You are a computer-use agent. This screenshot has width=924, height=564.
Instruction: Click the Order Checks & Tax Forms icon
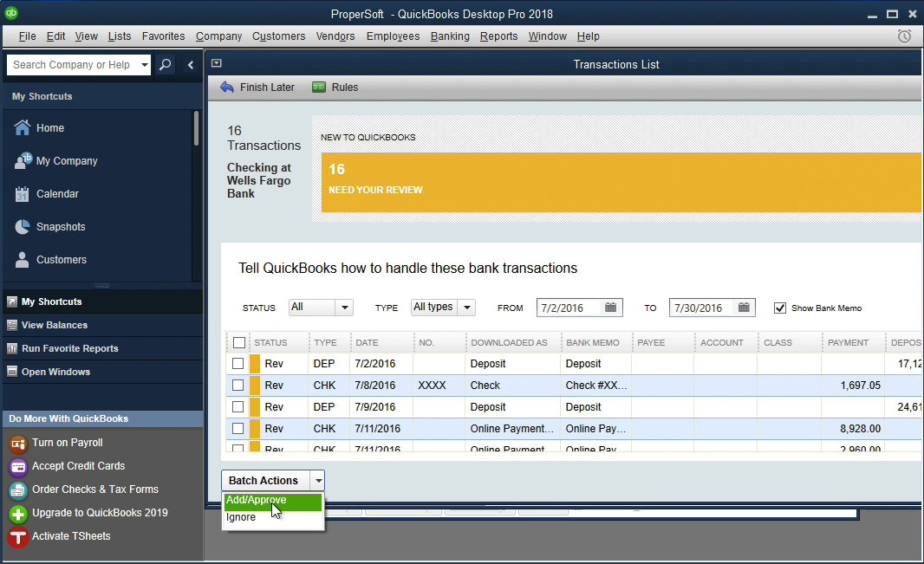18,489
